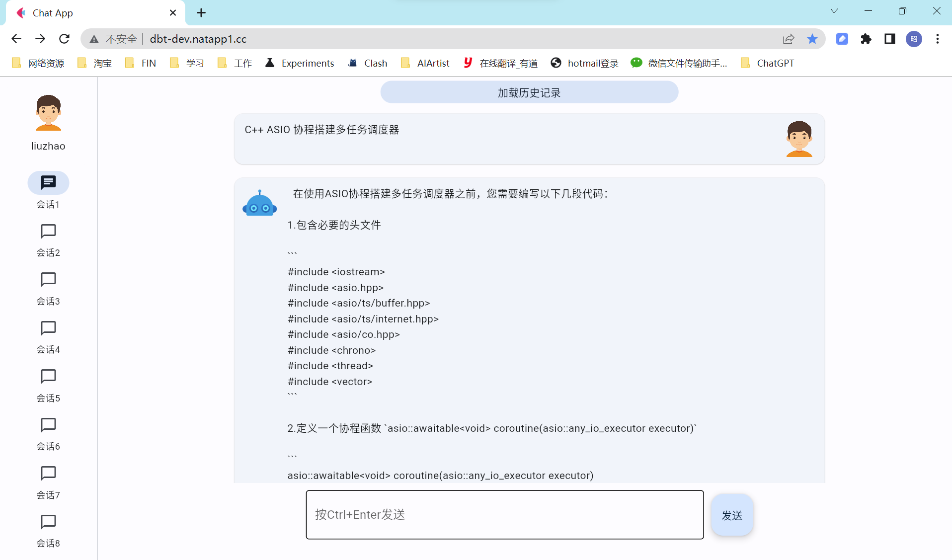Open the hotmail登录 bookmark

(x=585, y=63)
